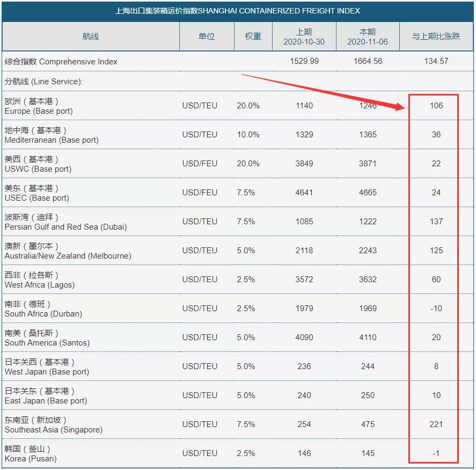This screenshot has height=470, width=476.
Task: Select the 'West Africa (Lagos)' route
Action: (x=40, y=285)
